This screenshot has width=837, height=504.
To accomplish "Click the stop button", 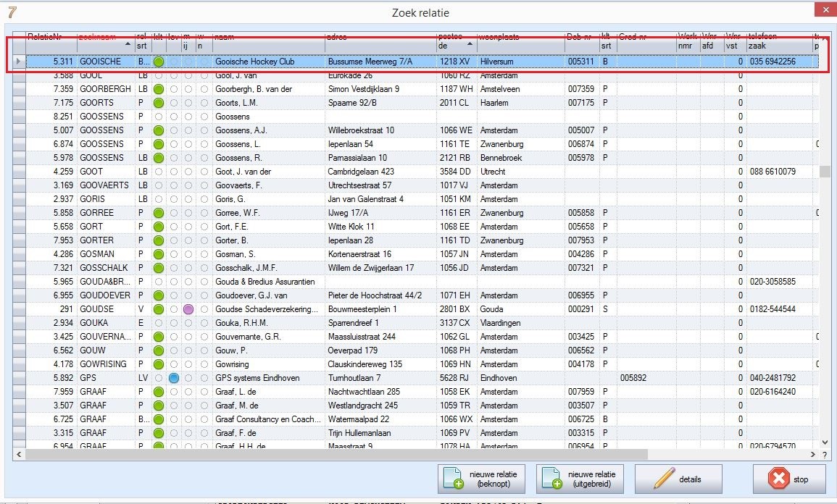I will 789,479.
